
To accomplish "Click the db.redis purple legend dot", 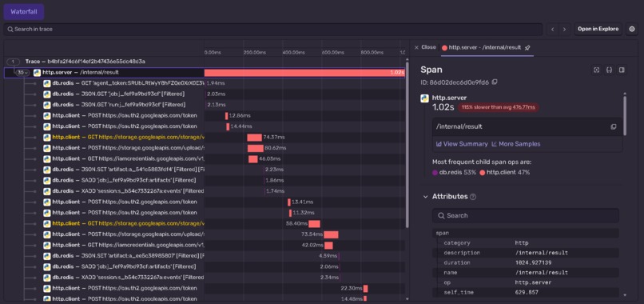I will [435, 172].
